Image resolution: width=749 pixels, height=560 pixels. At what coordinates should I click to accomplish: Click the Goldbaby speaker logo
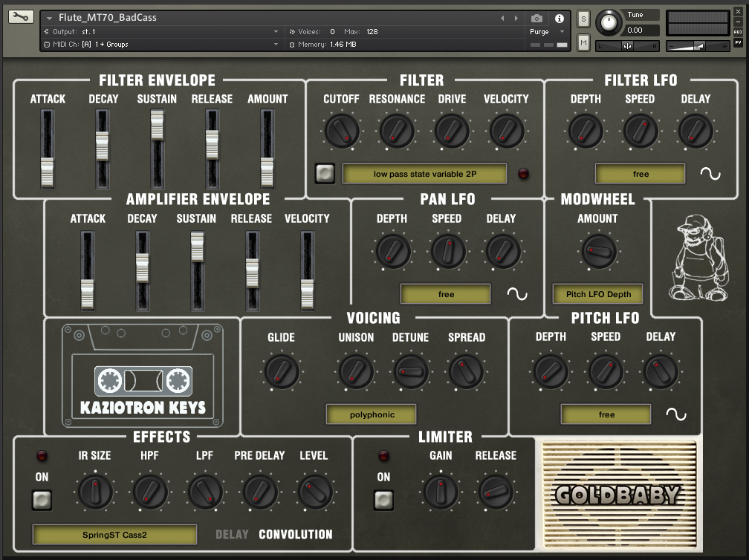point(617,494)
